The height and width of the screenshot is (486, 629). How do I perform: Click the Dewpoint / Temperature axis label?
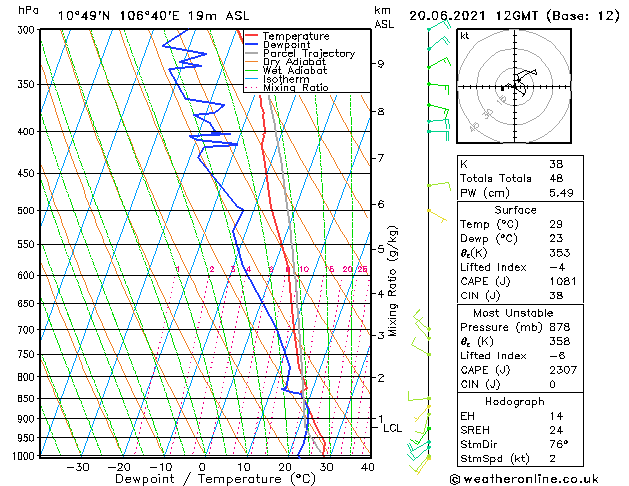203,479
